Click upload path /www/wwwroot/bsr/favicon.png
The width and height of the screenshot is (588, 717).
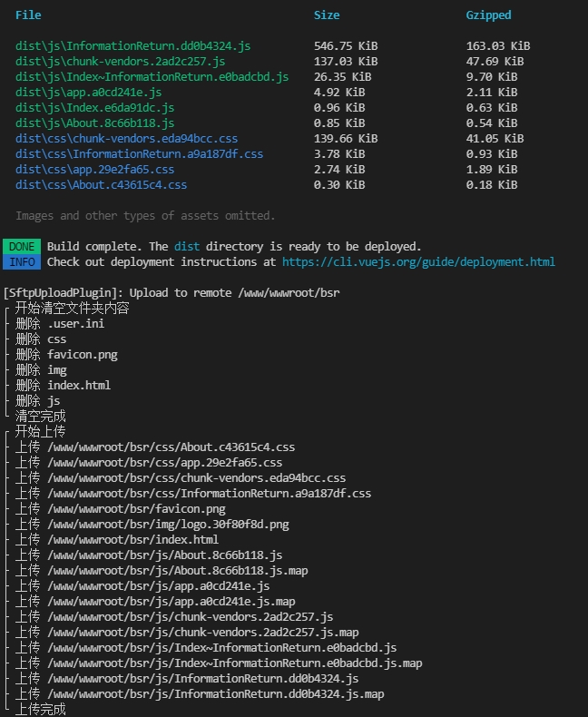(x=136, y=508)
